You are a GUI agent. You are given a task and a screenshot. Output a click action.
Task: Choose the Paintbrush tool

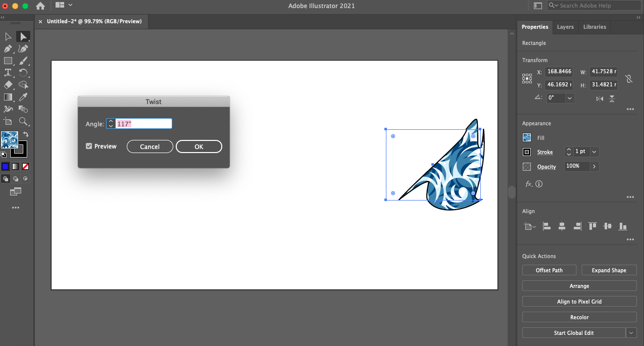(x=23, y=61)
